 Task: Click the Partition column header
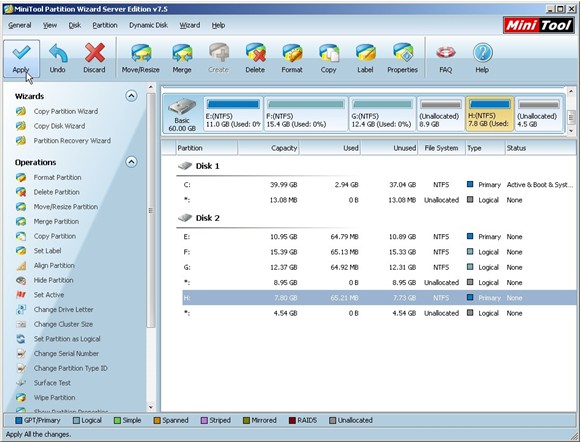[x=207, y=148]
